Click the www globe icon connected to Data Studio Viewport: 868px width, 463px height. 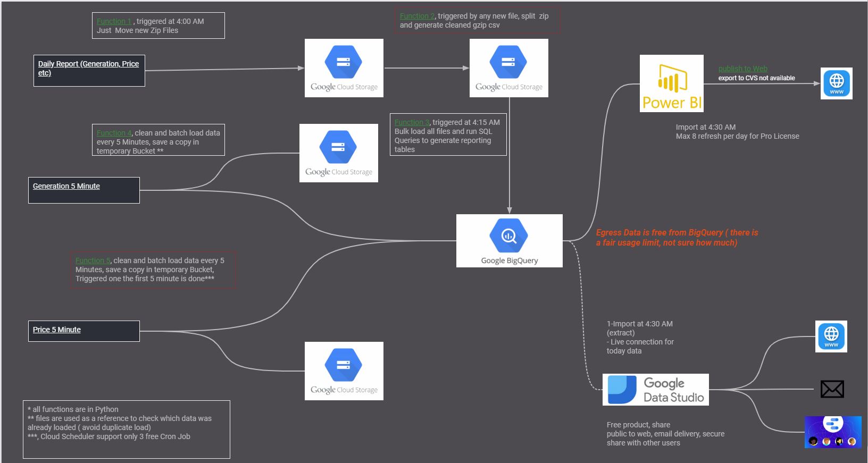pos(831,336)
